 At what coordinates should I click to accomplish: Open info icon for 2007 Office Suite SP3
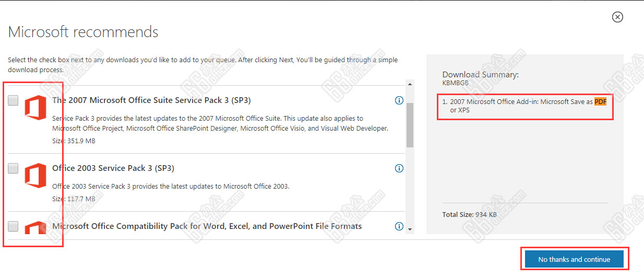[399, 100]
